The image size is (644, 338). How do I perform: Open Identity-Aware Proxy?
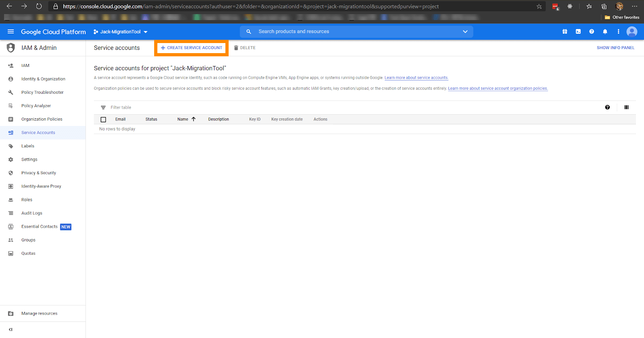point(41,186)
